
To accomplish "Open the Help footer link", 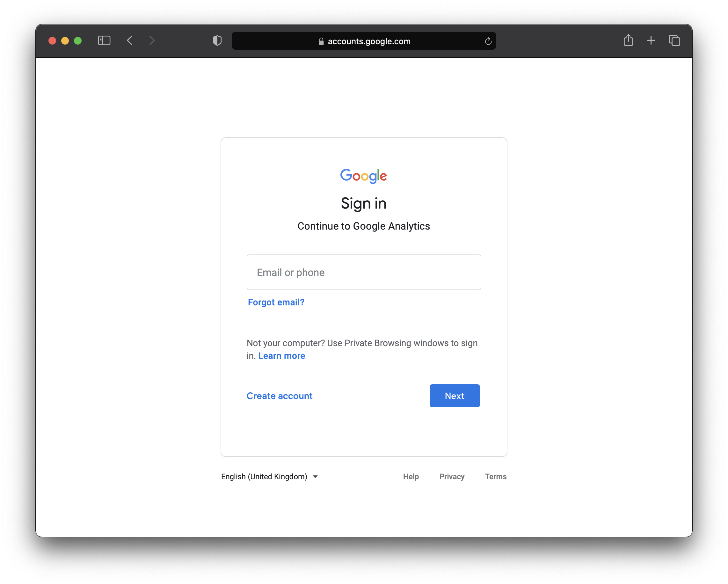I will pos(411,476).
